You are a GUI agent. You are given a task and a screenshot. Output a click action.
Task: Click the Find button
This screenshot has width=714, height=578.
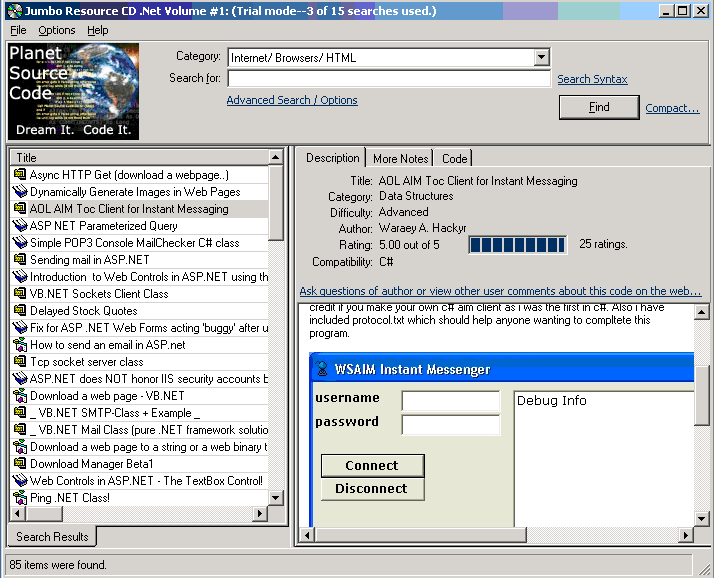[x=599, y=107]
